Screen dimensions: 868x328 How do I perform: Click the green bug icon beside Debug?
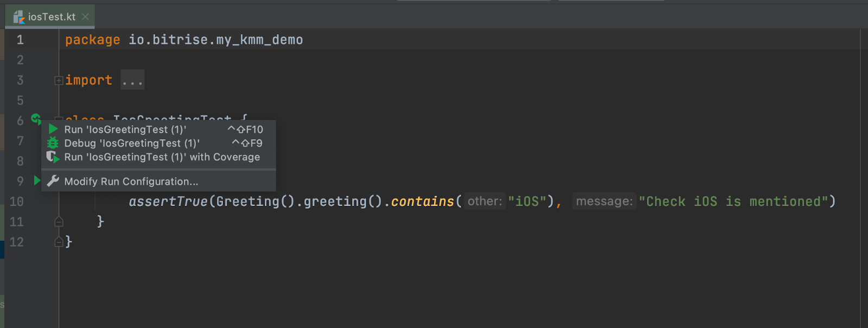pyautogui.click(x=53, y=143)
